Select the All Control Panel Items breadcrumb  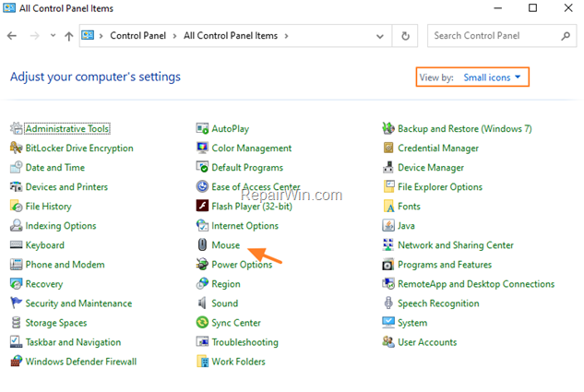point(231,36)
